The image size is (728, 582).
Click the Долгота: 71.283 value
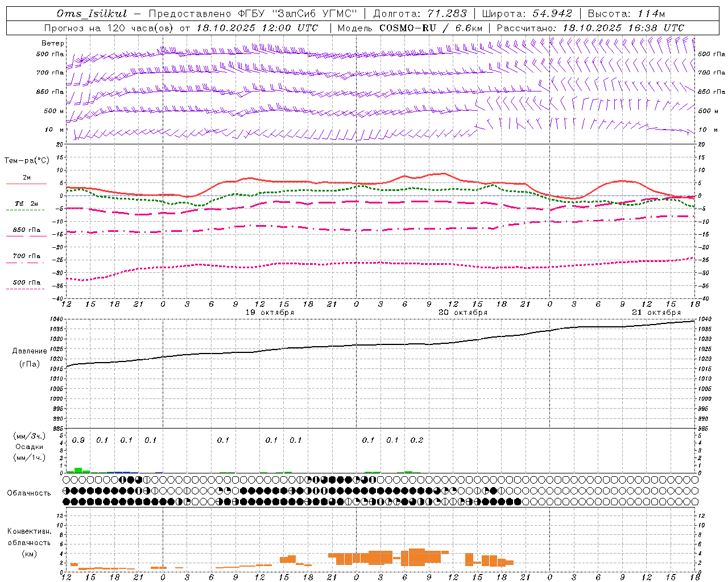[420, 14]
